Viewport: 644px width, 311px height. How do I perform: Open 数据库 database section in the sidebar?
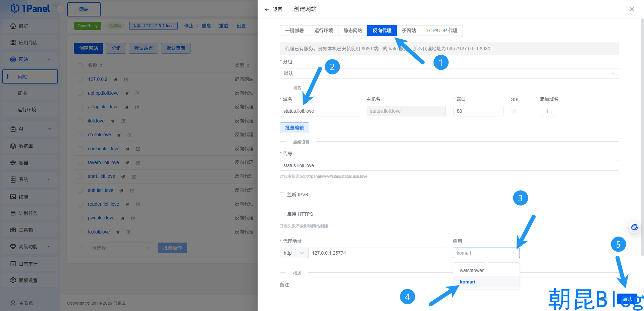30,146
